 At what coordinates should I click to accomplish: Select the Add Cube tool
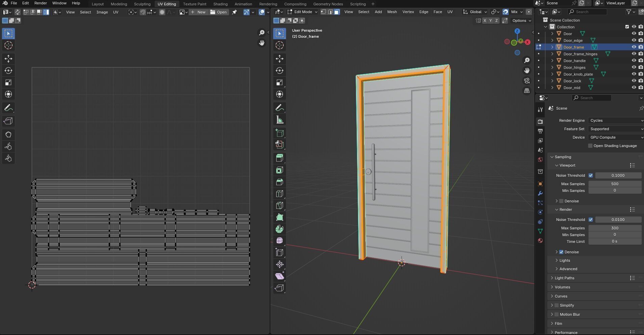click(279, 133)
